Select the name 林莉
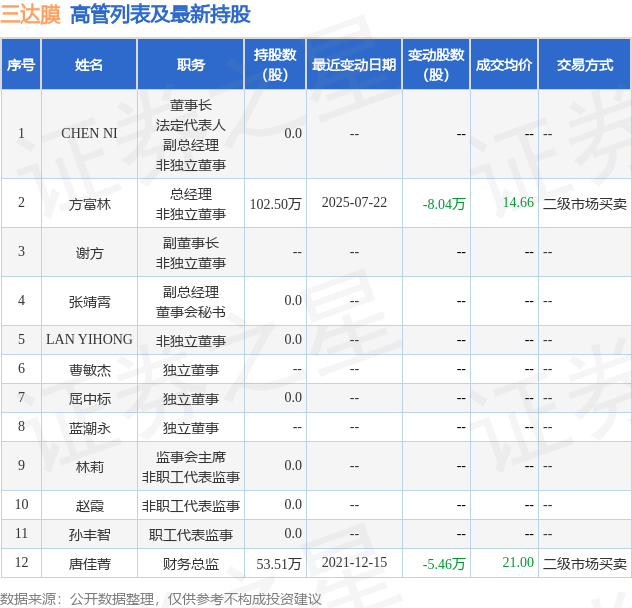The height and width of the screenshot is (608, 632). [89, 467]
